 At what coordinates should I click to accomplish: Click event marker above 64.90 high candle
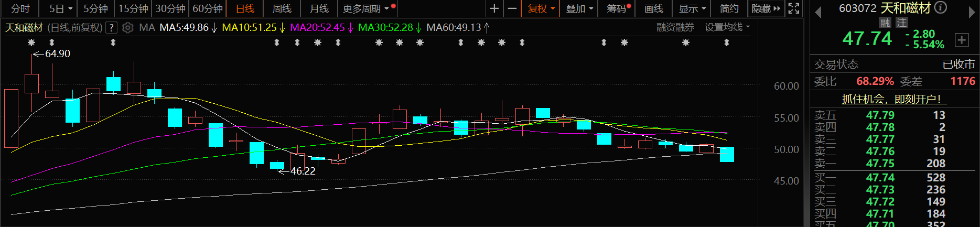[31, 42]
